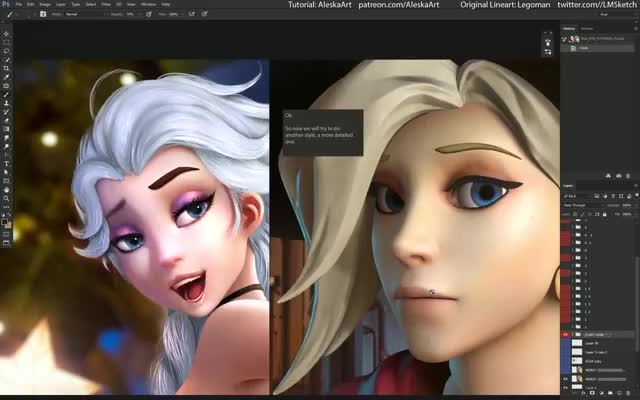
Task: Select the Lasso tool
Action: [x=6, y=51]
